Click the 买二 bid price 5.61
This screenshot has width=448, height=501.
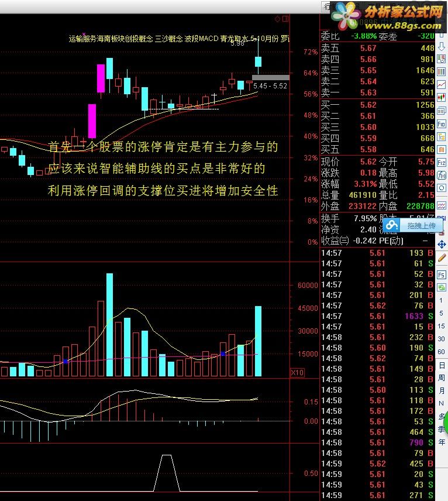point(368,116)
